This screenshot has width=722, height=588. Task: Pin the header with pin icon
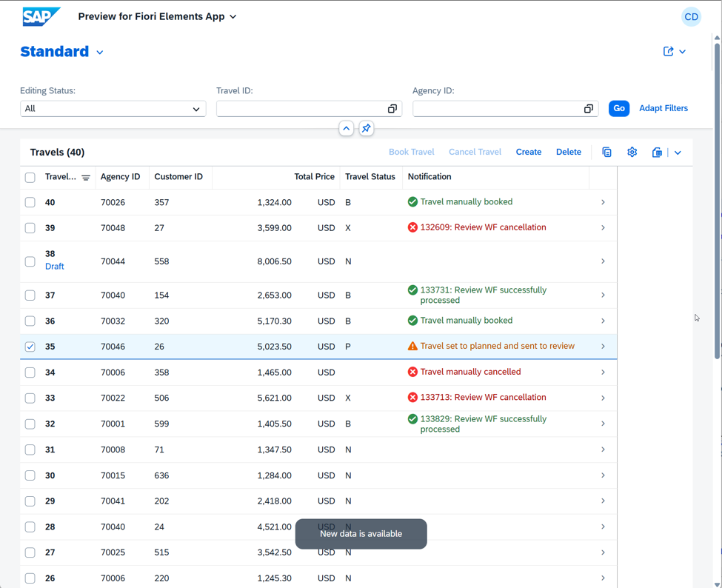(x=366, y=128)
